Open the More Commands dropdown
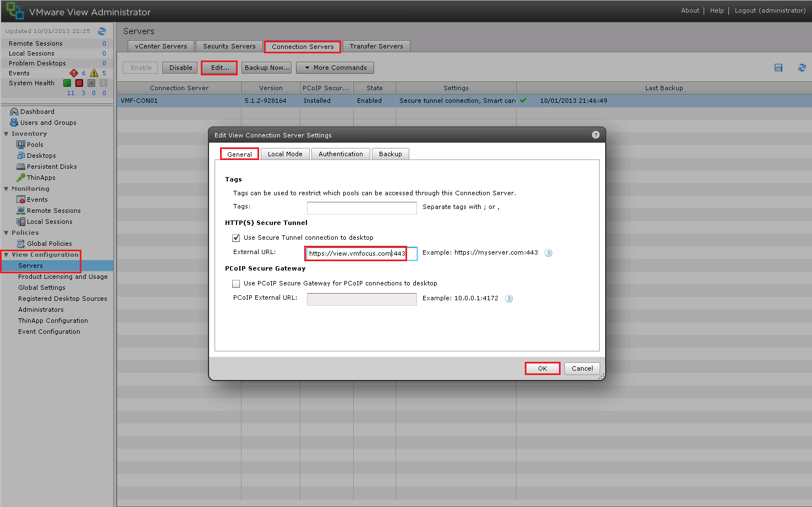This screenshot has width=812, height=507. 335,68
